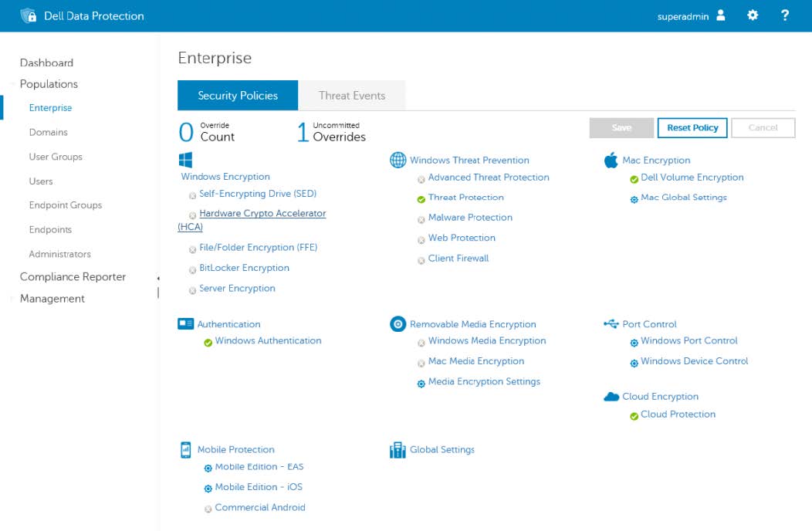Toggle the Dell Volume Encryption status indicator

coord(633,177)
